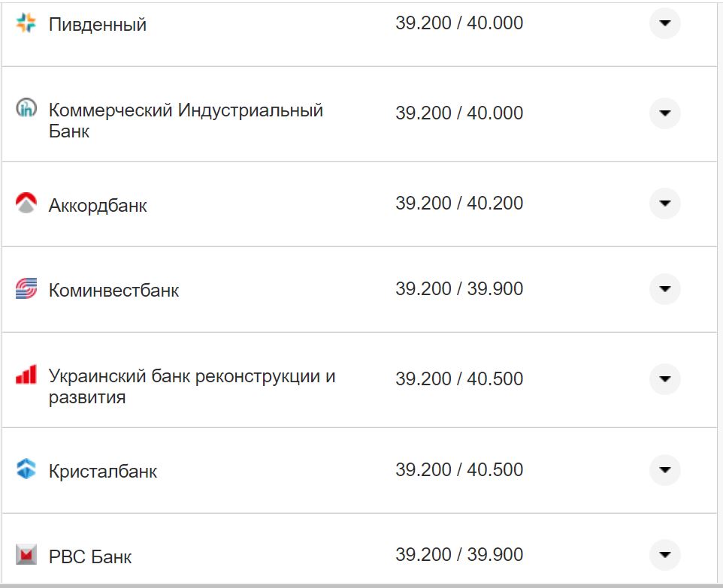This screenshot has width=723, height=588.
Task: Click the 39.200 / 39.900 rate for Kominvestbank
Action: point(459,289)
